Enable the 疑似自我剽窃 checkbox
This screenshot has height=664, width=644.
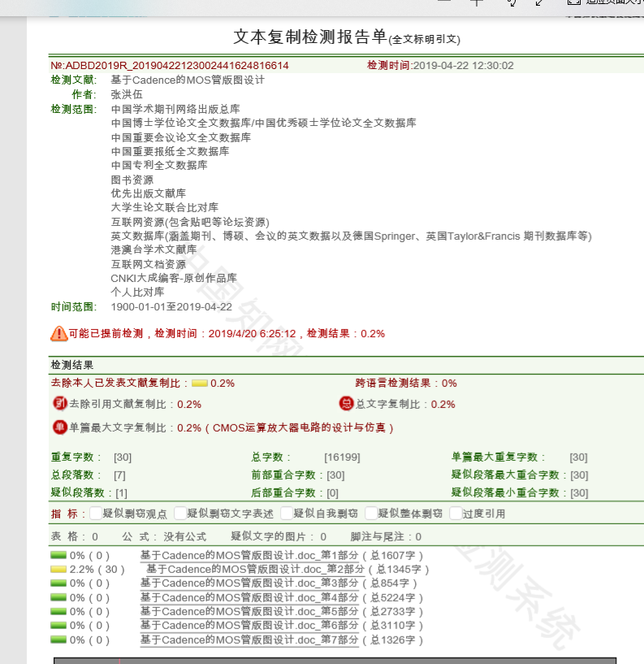click(287, 514)
